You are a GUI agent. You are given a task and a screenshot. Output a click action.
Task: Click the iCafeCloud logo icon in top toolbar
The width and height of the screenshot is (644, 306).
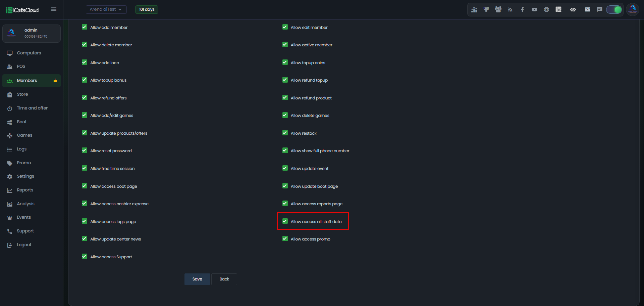558,10
